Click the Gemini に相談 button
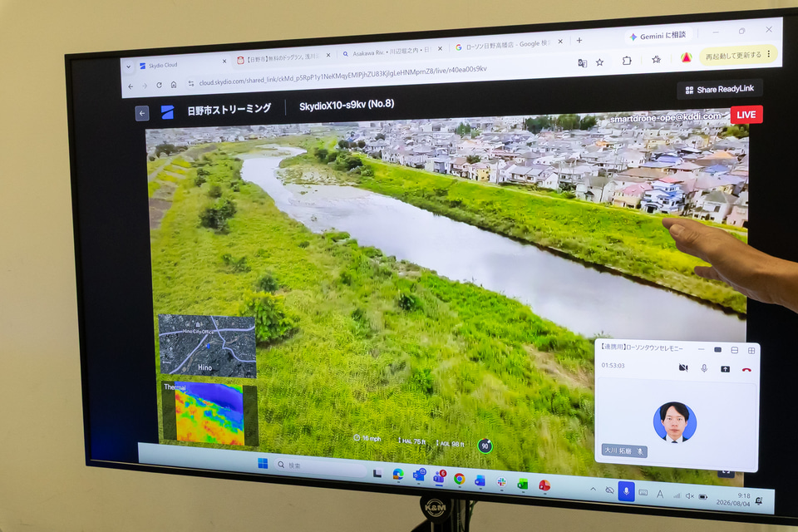The image size is (798, 532). pyautogui.click(x=658, y=36)
